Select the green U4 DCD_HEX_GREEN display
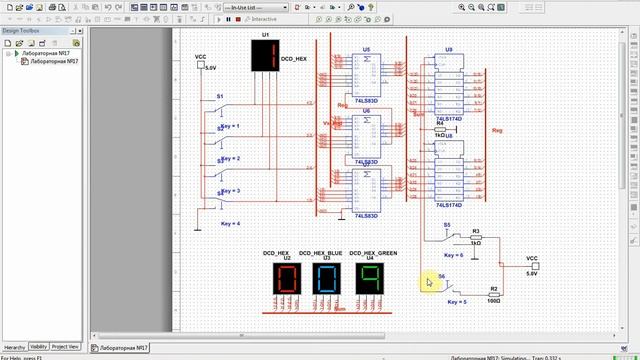 369,278
